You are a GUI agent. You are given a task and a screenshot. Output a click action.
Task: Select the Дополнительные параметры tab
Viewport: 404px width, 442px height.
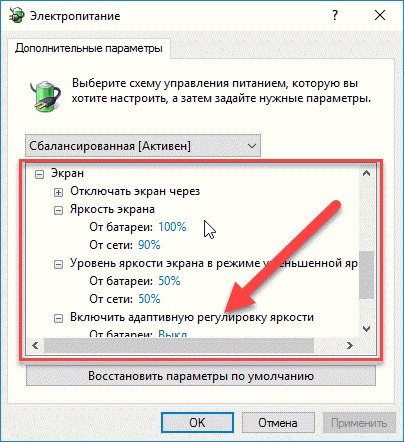pos(89,49)
